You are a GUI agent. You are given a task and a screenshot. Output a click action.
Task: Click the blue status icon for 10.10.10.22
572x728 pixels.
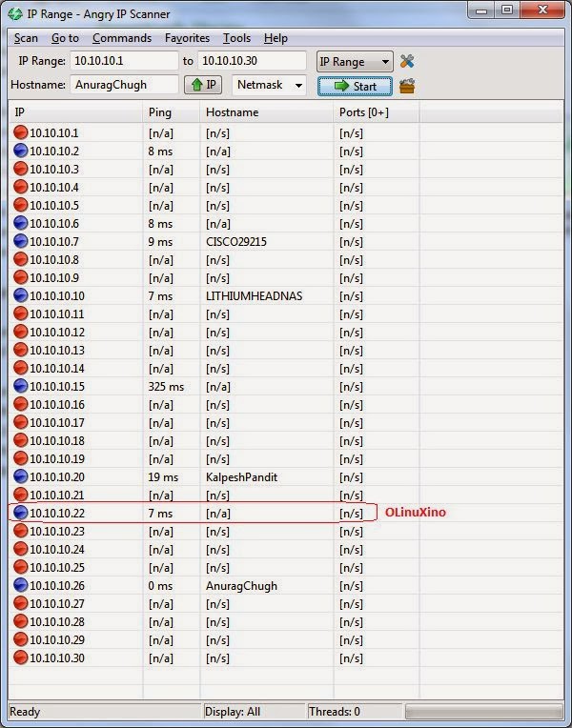20,513
